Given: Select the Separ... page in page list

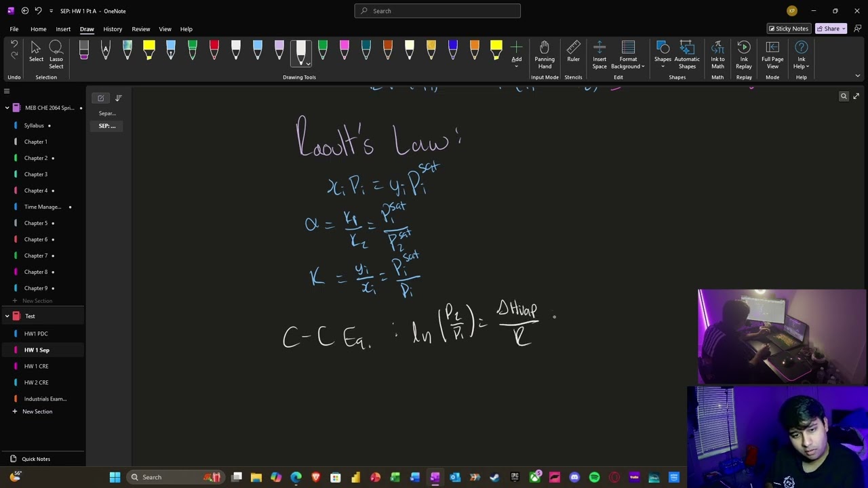Looking at the screenshot, I should [107, 113].
